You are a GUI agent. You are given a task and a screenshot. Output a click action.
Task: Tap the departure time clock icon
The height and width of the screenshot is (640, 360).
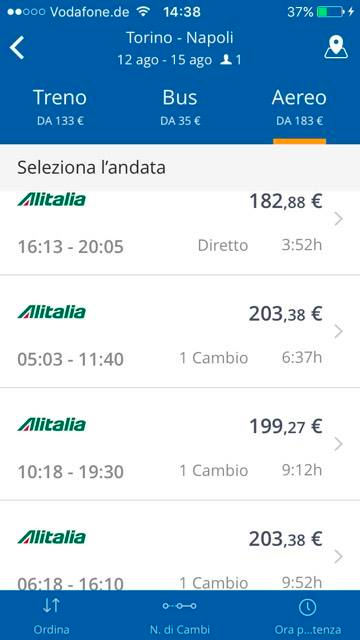coord(308,607)
